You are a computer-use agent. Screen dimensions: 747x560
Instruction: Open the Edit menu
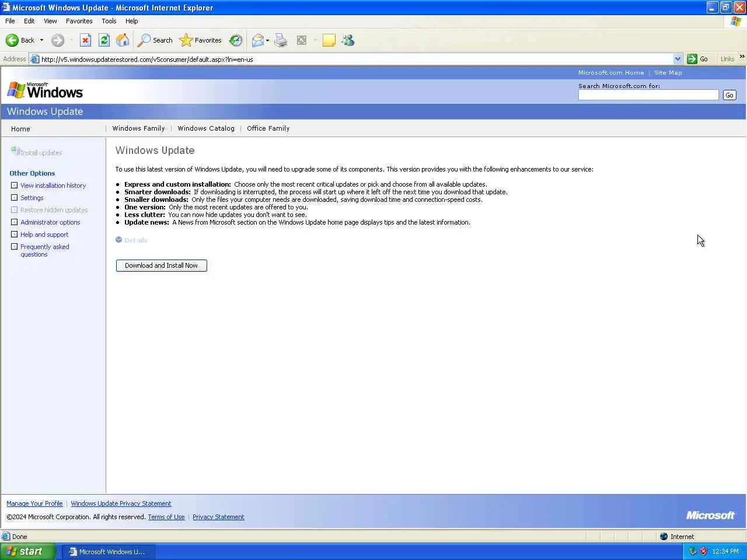click(x=29, y=21)
